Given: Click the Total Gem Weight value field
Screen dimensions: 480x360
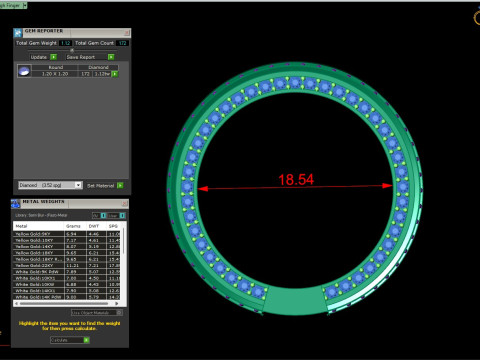Looking at the screenshot, I should (x=66, y=43).
